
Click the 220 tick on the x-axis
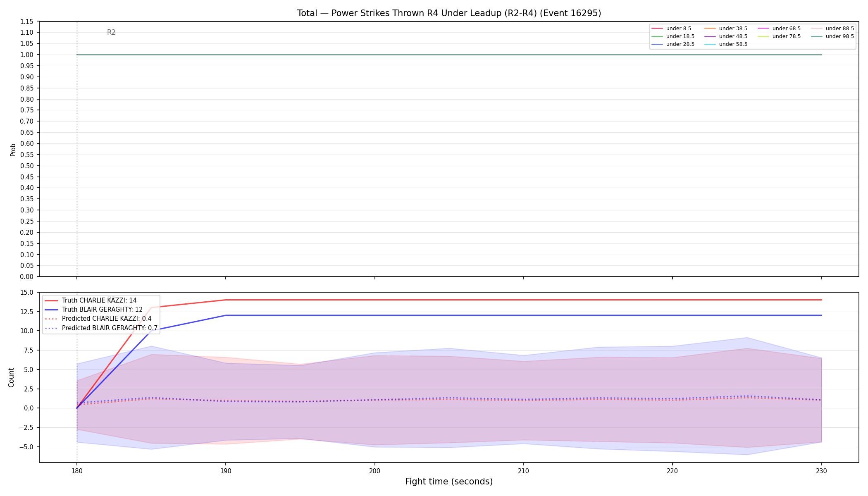(x=672, y=470)
